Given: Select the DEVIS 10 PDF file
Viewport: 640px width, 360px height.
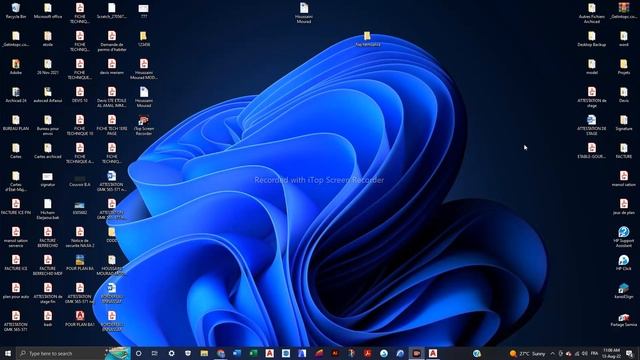Looking at the screenshot, I should point(80,95).
